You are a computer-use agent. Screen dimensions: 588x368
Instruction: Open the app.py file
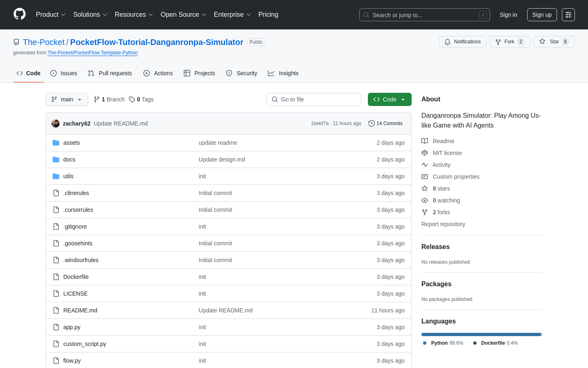(x=72, y=327)
